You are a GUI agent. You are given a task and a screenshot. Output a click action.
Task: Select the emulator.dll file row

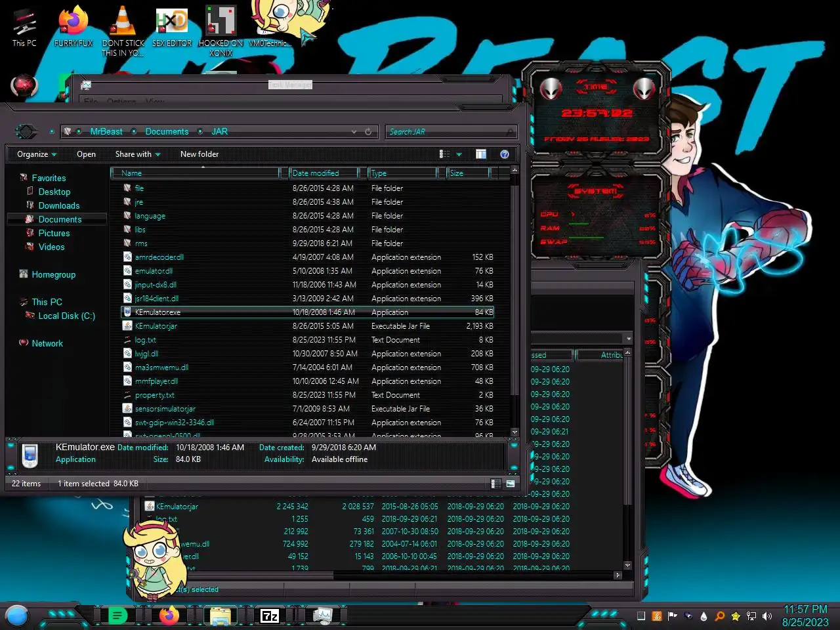(x=308, y=271)
